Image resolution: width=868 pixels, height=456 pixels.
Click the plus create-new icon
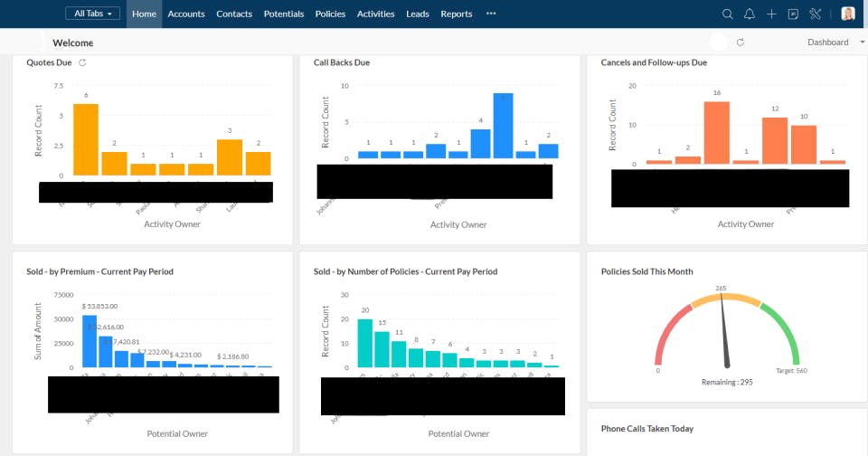pos(771,14)
